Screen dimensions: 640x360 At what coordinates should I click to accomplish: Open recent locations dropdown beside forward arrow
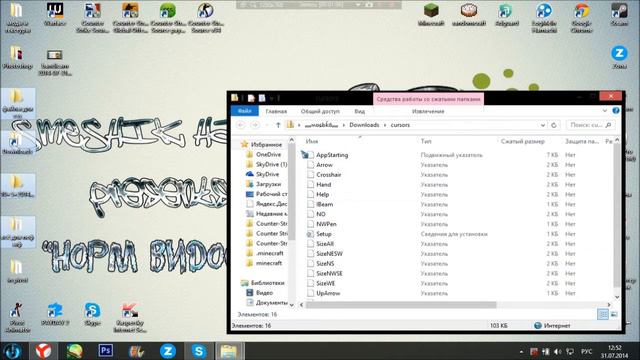click(267, 125)
